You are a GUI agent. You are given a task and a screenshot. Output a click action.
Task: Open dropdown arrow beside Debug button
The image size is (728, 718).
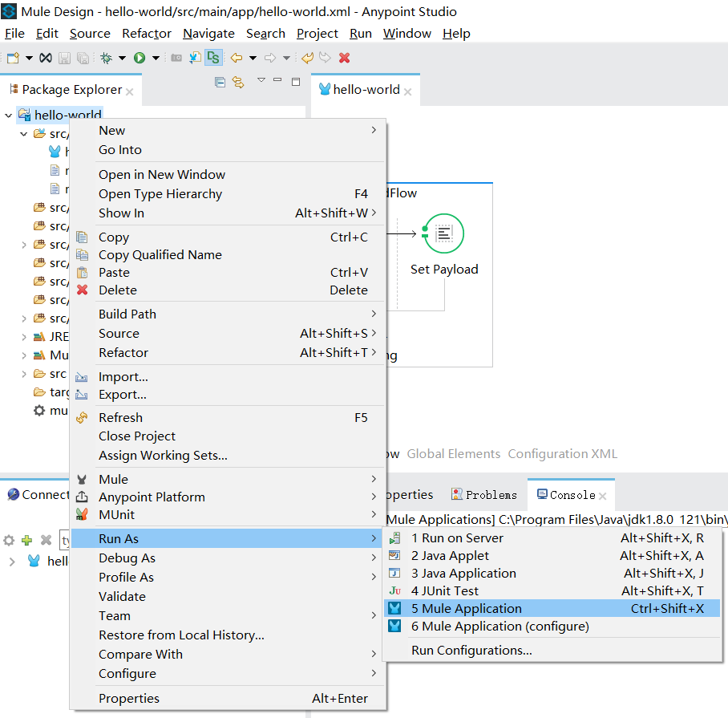[122, 58]
